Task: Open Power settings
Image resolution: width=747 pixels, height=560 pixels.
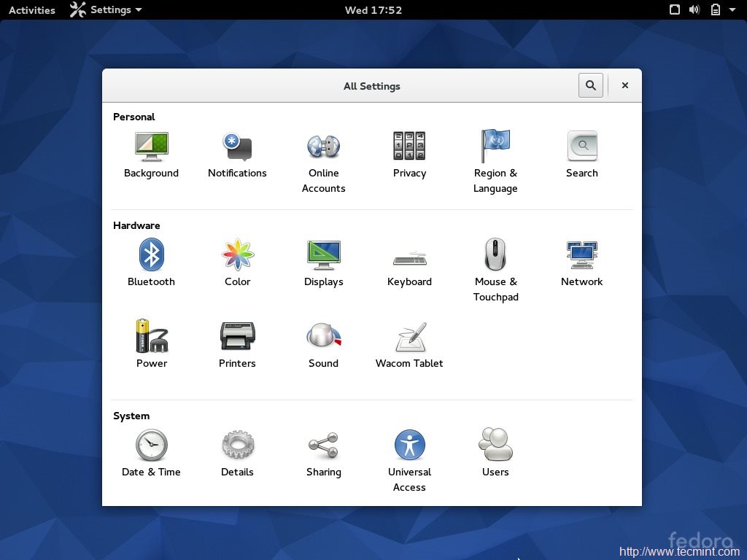Action: coord(151,335)
